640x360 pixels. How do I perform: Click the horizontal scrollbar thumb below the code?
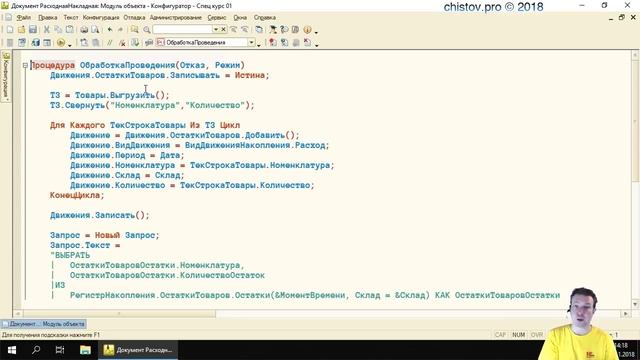tap(119, 314)
